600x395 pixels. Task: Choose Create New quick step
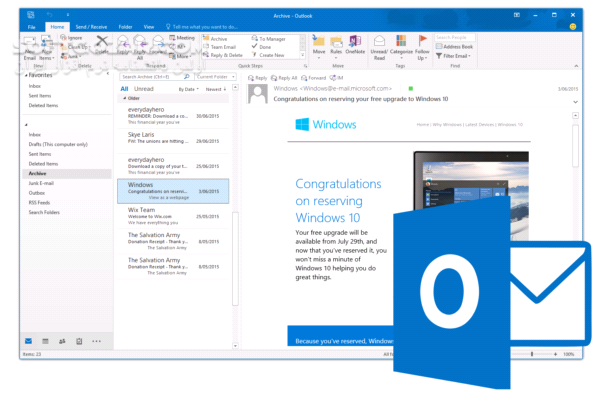point(268,55)
